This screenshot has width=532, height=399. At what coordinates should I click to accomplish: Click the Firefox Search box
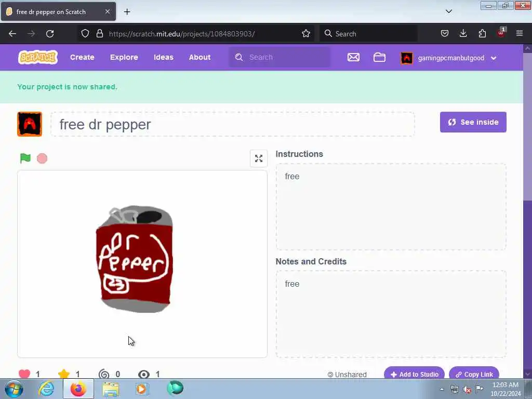368,34
